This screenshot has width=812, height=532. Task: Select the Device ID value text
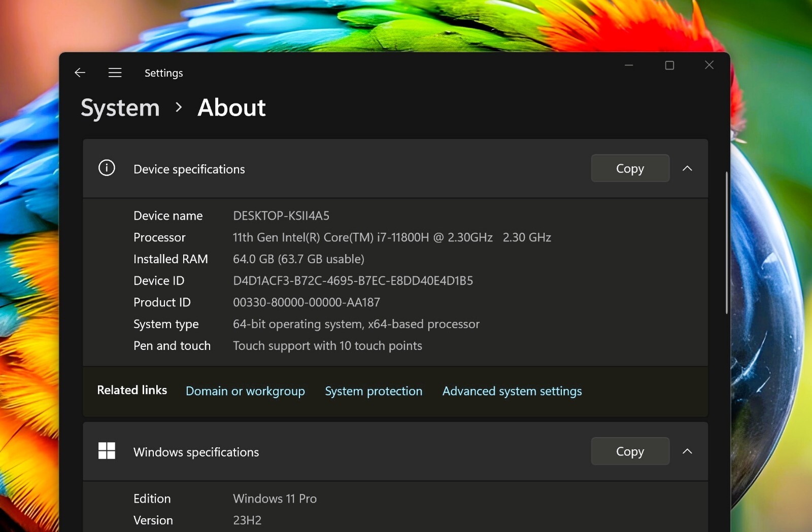click(x=353, y=280)
